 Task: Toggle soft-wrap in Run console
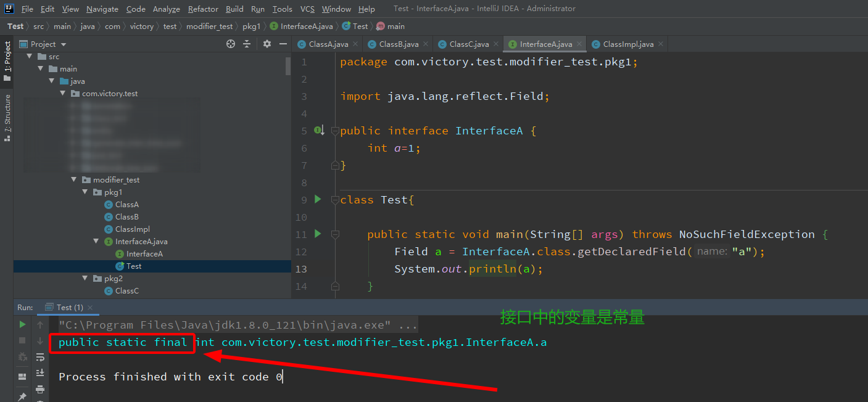tap(40, 357)
